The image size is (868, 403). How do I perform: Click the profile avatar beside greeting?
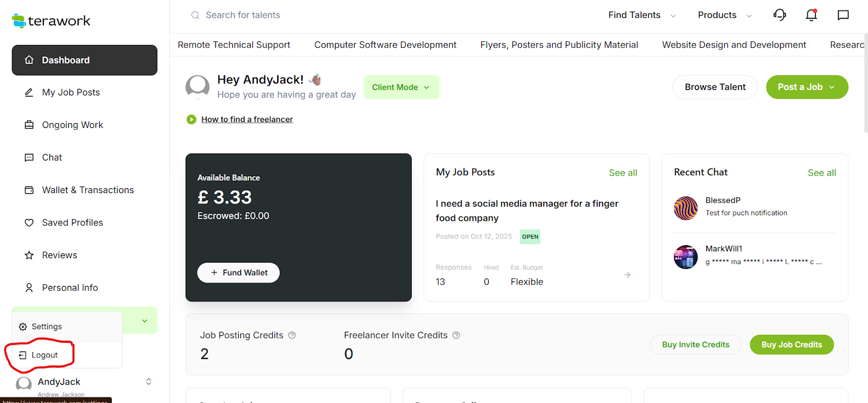197,87
